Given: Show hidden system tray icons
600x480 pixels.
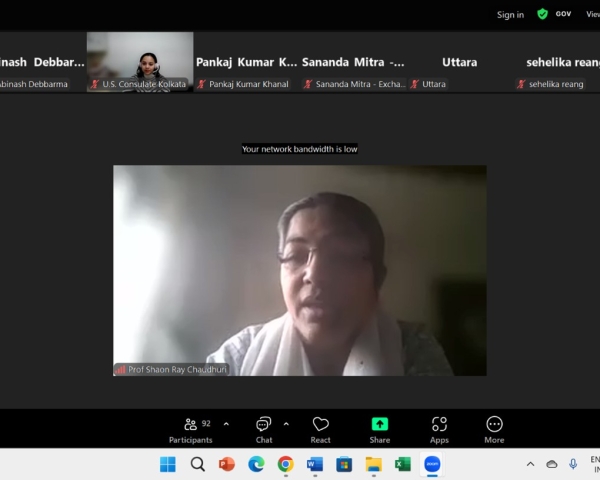Looking at the screenshot, I should click(530, 464).
